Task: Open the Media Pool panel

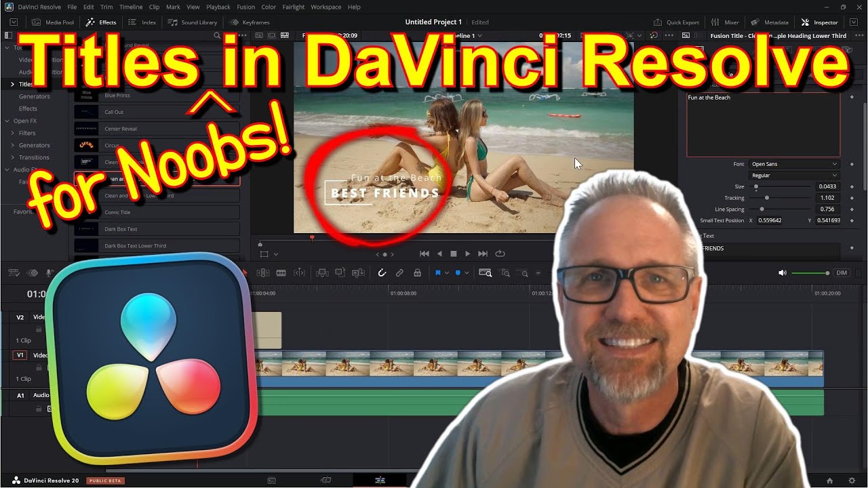Action: pyautogui.click(x=53, y=22)
